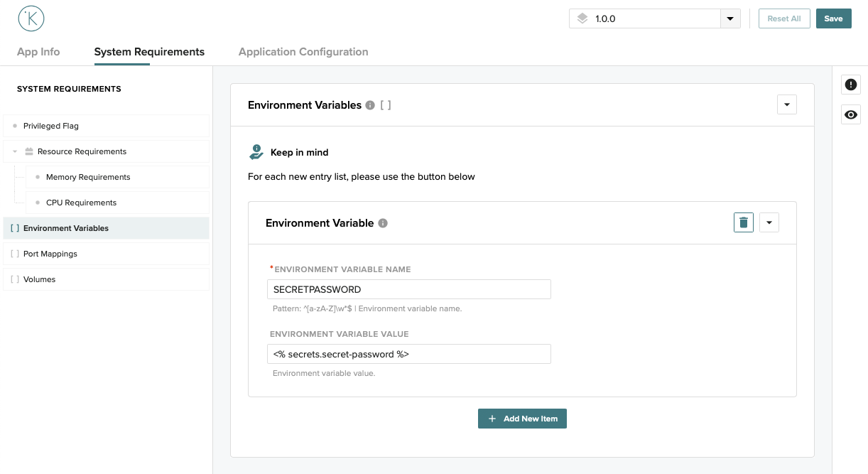Click info icon next to Environment Variable title

coord(383,223)
